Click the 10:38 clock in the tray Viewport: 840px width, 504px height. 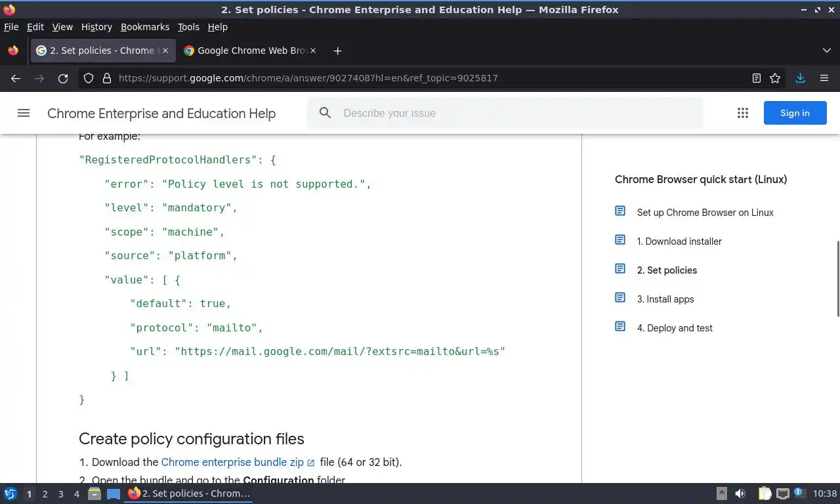click(x=825, y=493)
